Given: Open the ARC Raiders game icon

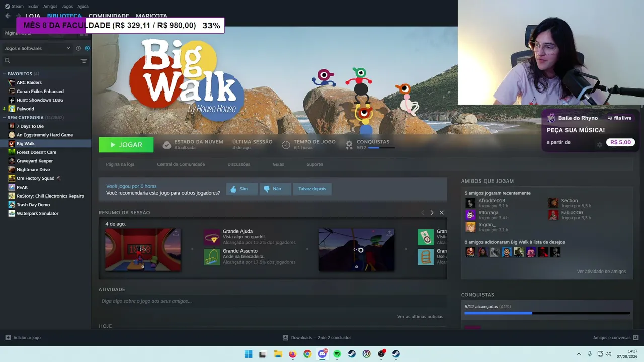Looking at the screenshot, I should [x=12, y=82].
